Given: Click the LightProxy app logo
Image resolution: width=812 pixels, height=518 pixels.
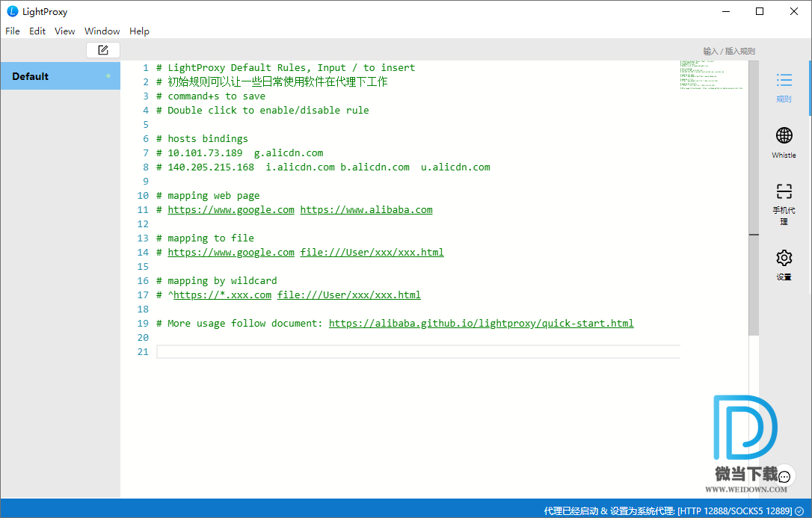Looking at the screenshot, I should (13, 11).
